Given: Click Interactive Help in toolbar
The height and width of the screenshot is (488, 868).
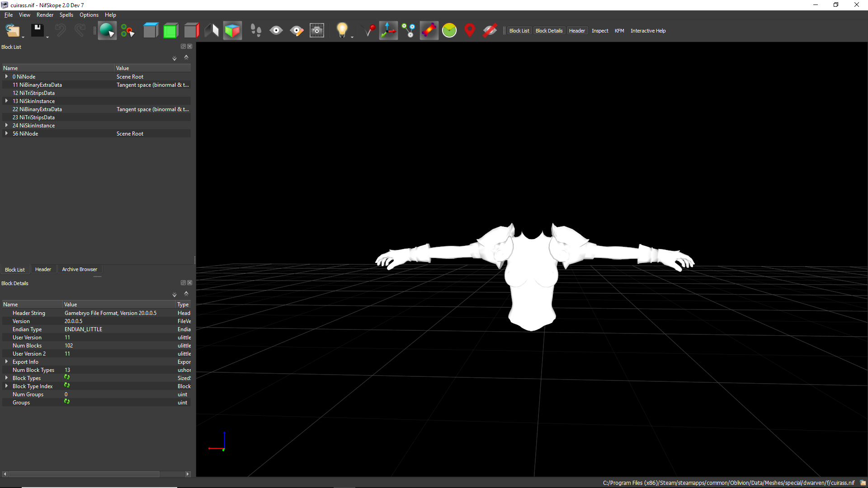Looking at the screenshot, I should 648,31.
